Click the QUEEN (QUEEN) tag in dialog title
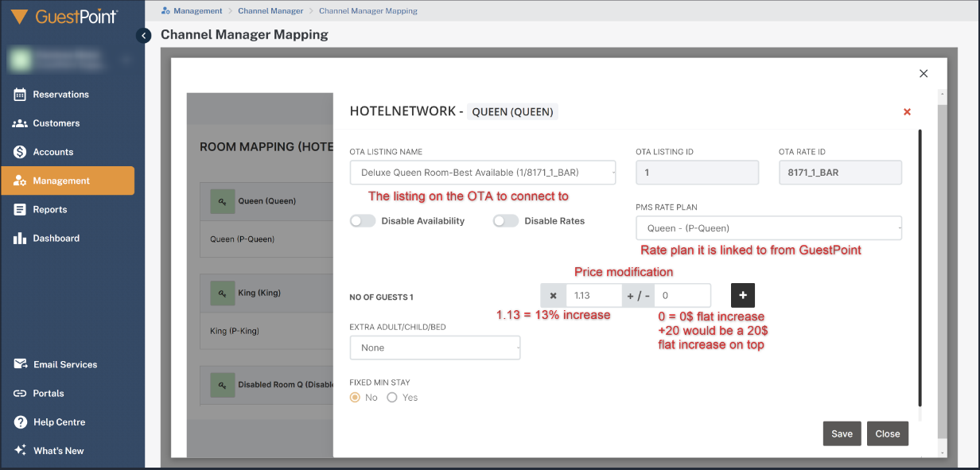This screenshot has width=980, height=470. [512, 112]
